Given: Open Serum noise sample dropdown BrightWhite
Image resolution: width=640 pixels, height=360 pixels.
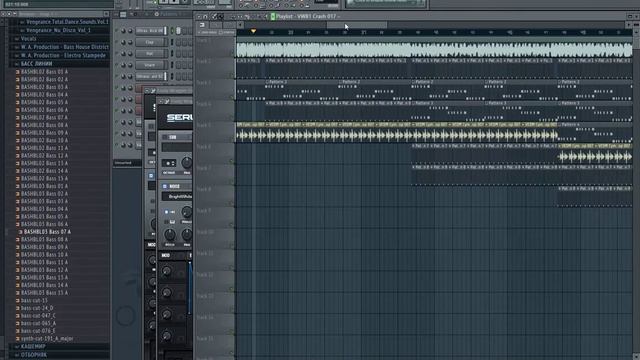Looking at the screenshot, I should [177, 197].
